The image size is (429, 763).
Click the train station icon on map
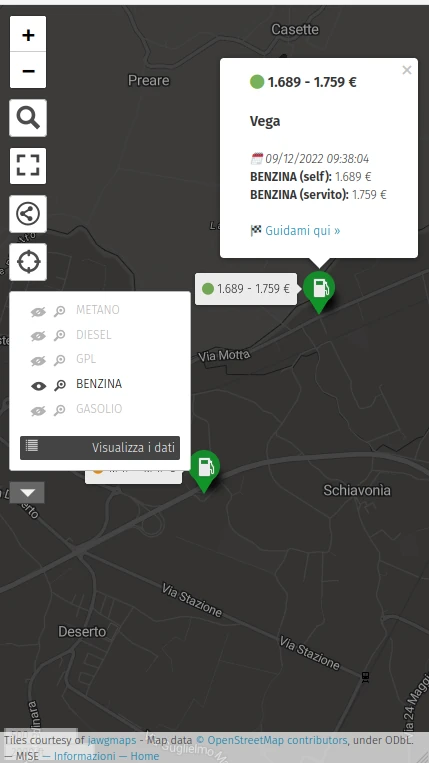tap(365, 677)
